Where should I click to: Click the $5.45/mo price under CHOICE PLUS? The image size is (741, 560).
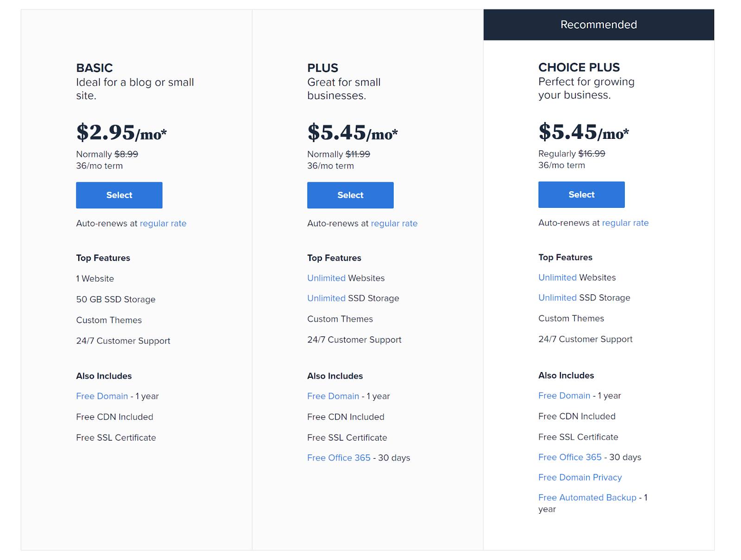(583, 132)
